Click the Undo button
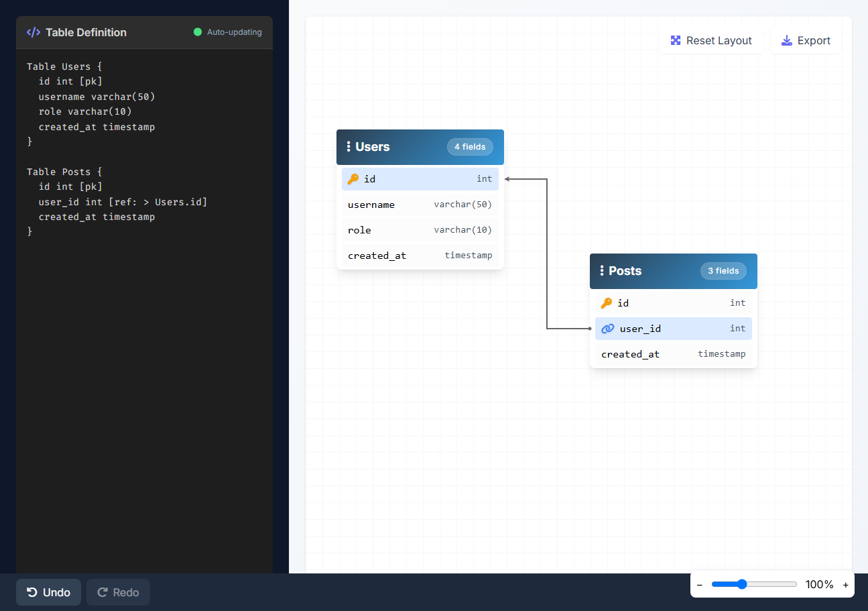The image size is (868, 611). 48,592
